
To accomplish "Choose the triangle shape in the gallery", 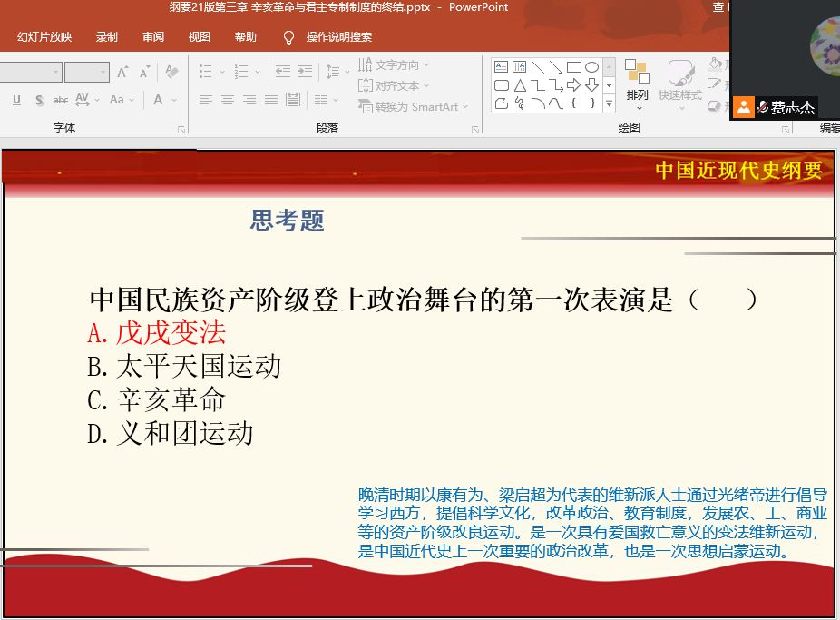I will [520, 85].
